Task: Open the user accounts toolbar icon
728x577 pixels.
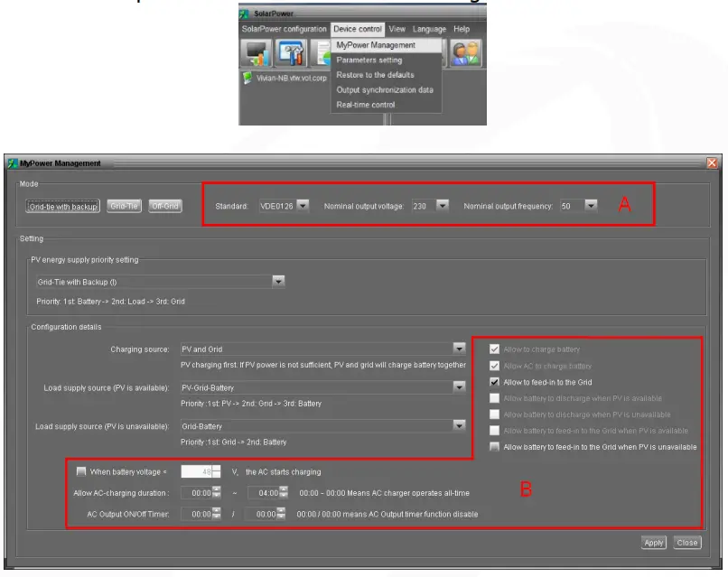Action: [x=465, y=53]
